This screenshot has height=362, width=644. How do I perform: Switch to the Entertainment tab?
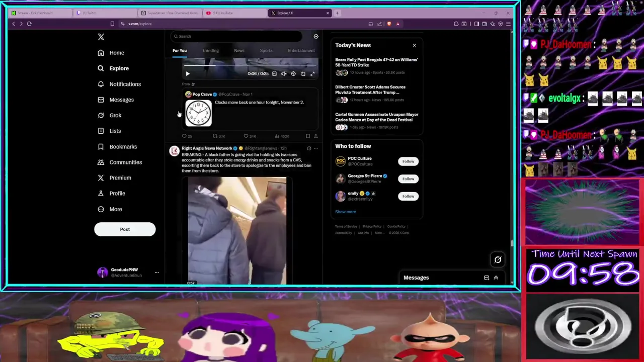[301, 50]
